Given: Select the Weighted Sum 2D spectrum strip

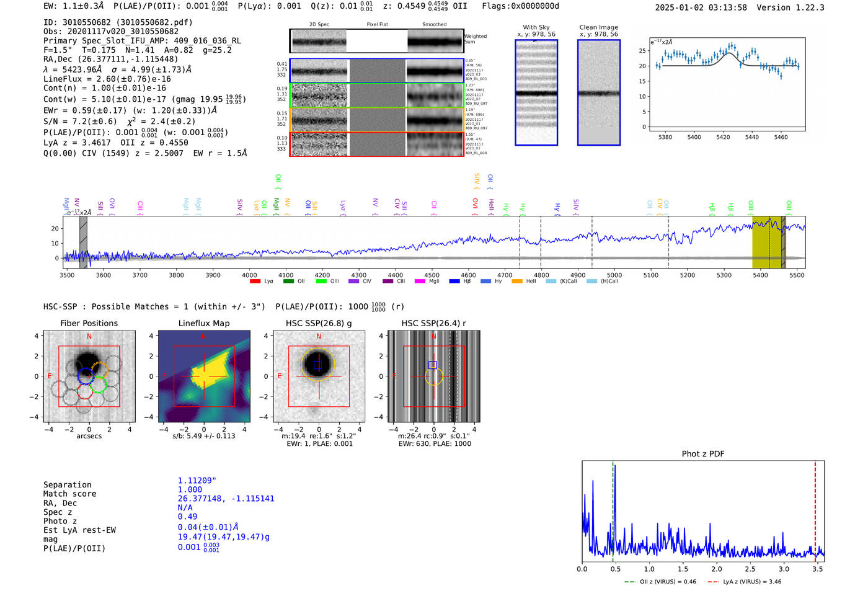Looking at the screenshot, I should 377,41.
